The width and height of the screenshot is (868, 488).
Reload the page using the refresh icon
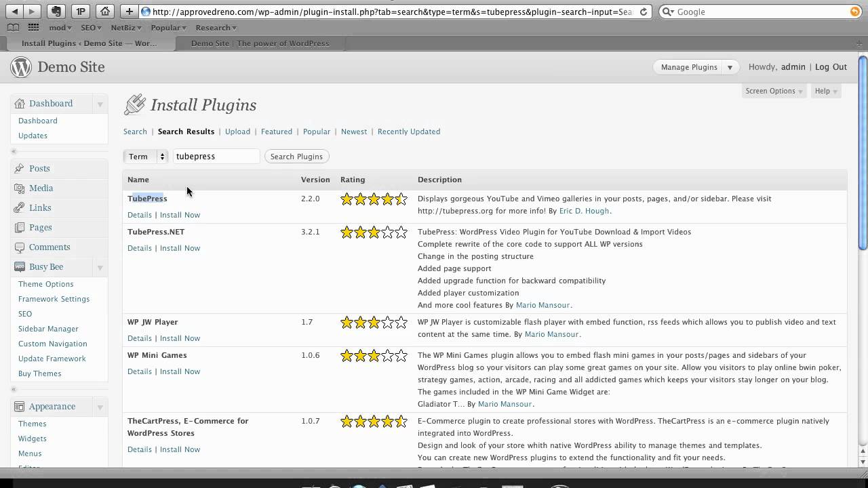[644, 12]
